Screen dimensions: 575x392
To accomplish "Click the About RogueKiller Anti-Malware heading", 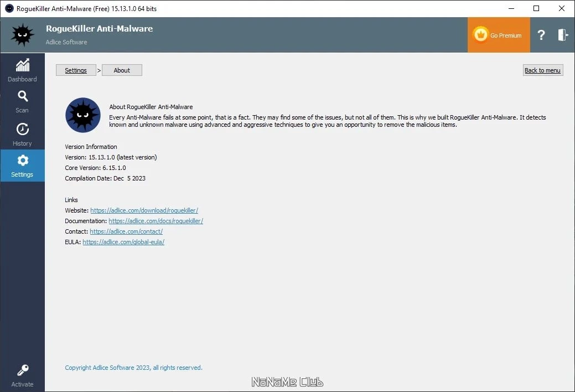I will point(151,107).
